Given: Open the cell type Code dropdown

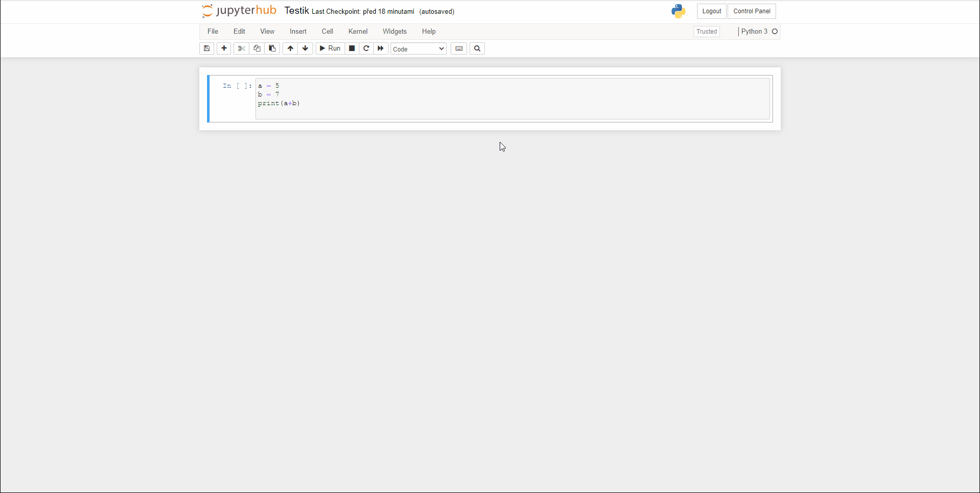Looking at the screenshot, I should 418,49.
